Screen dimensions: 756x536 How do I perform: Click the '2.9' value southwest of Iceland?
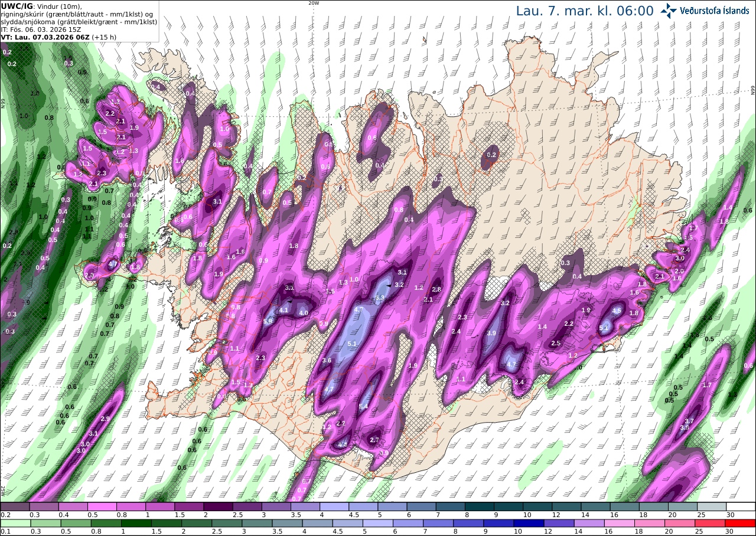(x=105, y=419)
